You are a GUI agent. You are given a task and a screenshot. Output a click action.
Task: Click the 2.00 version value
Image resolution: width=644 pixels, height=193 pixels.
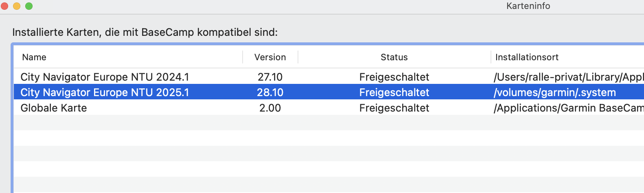pyautogui.click(x=270, y=108)
